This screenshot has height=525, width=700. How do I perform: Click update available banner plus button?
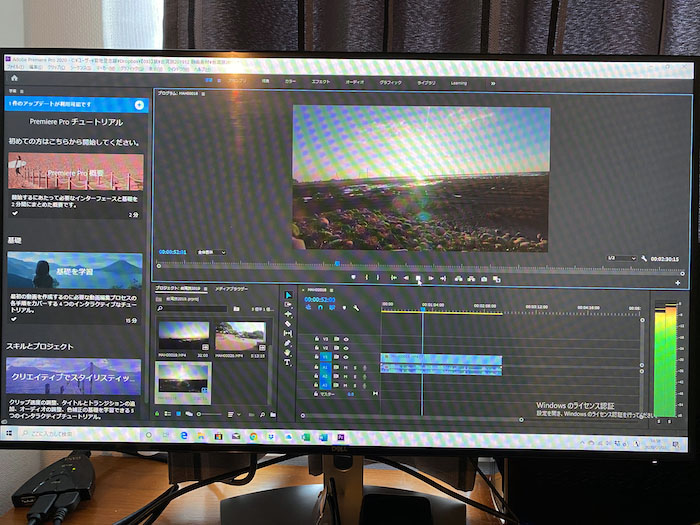[x=139, y=105]
